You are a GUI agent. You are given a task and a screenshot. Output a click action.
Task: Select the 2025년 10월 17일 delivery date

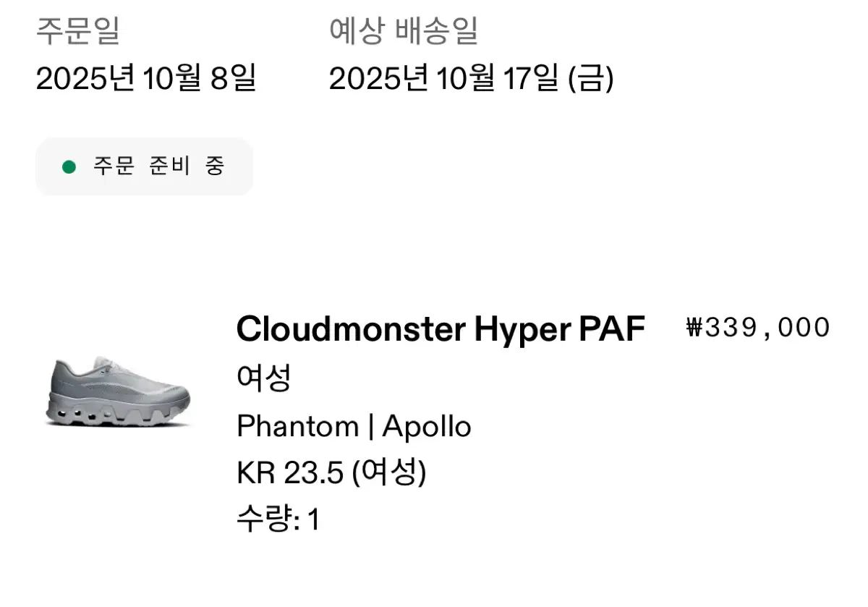click(471, 78)
